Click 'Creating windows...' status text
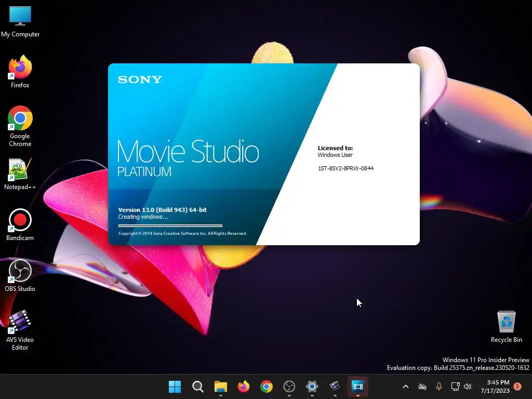Viewport: 532px width, 399px height. (143, 217)
